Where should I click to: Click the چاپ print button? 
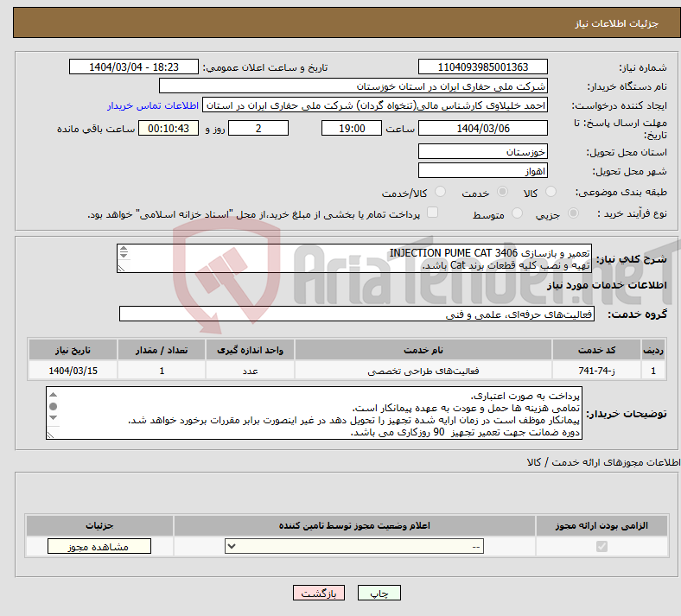click(x=379, y=593)
